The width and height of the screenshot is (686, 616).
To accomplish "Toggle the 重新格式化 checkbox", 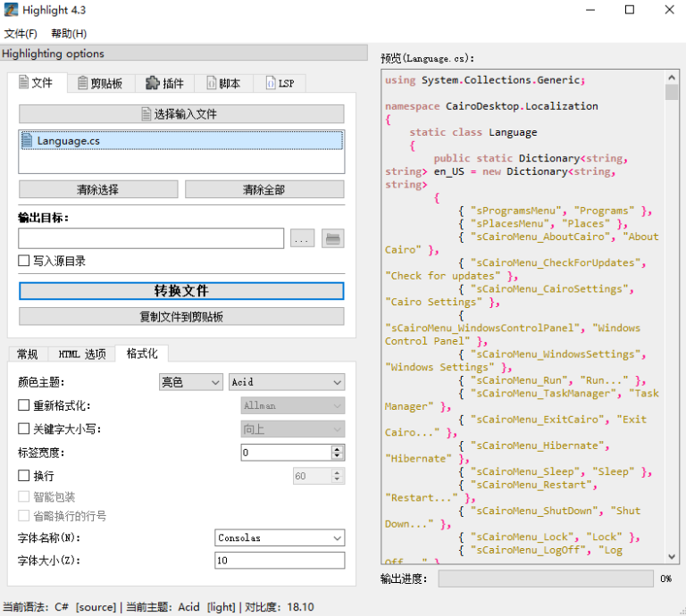I will pyautogui.click(x=24, y=405).
